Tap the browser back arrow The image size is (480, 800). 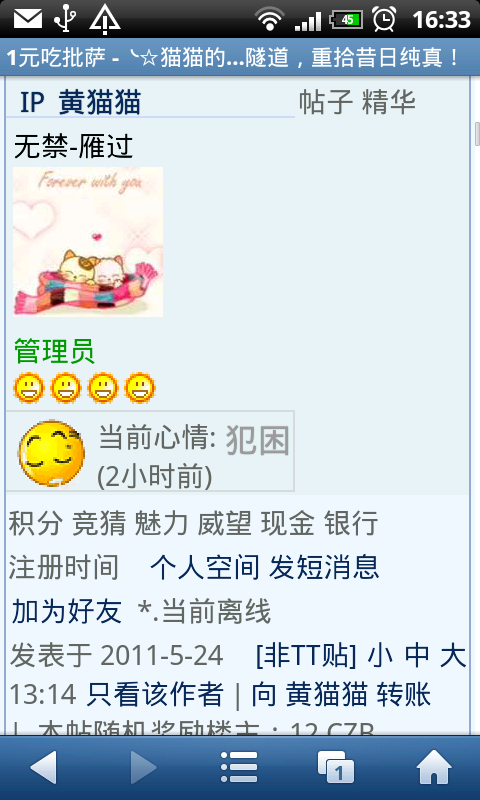(43, 766)
